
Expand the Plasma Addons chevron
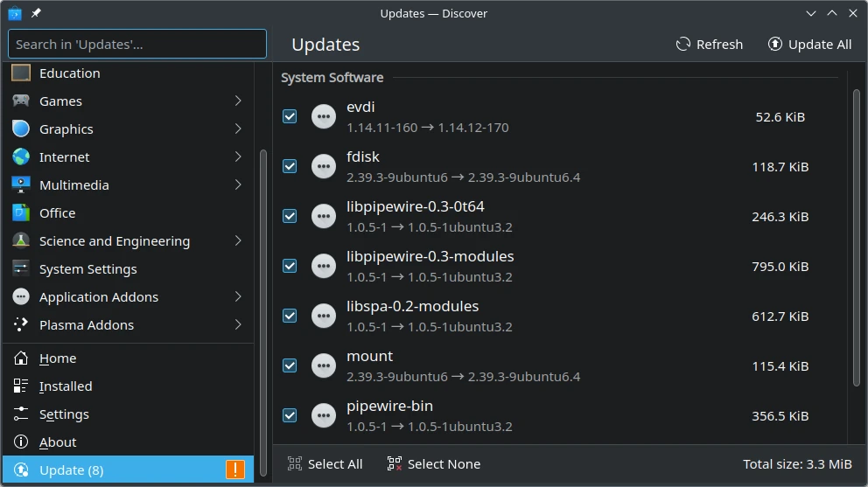click(x=238, y=325)
